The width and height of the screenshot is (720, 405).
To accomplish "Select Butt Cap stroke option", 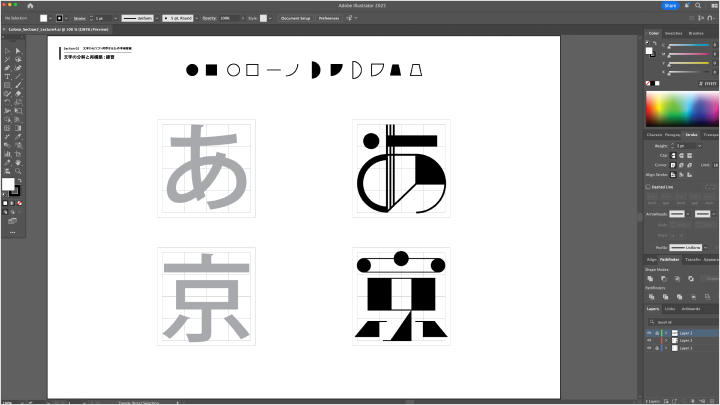I will pos(673,156).
